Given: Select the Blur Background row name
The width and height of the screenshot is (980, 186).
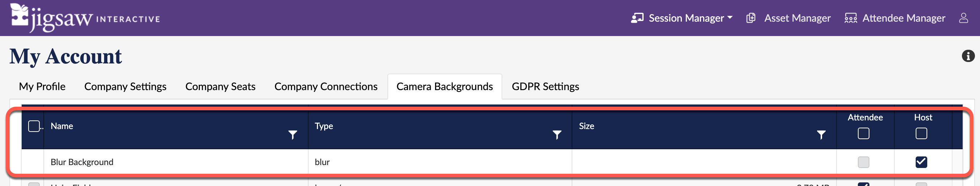Looking at the screenshot, I should pos(82,162).
